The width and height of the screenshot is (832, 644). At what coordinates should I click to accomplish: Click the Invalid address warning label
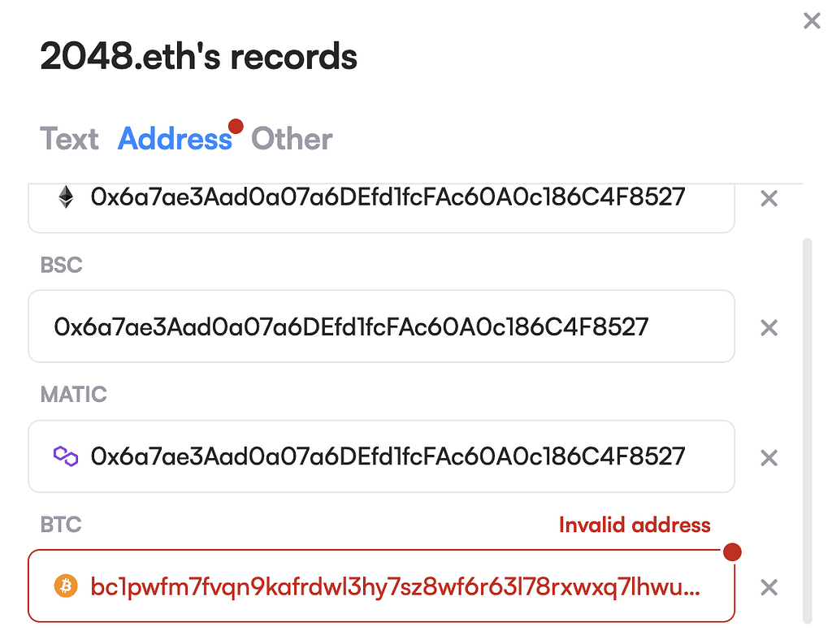tap(635, 525)
